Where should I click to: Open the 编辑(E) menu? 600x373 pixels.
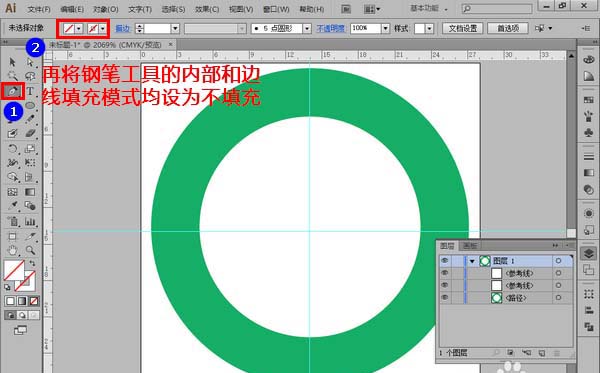72,9
